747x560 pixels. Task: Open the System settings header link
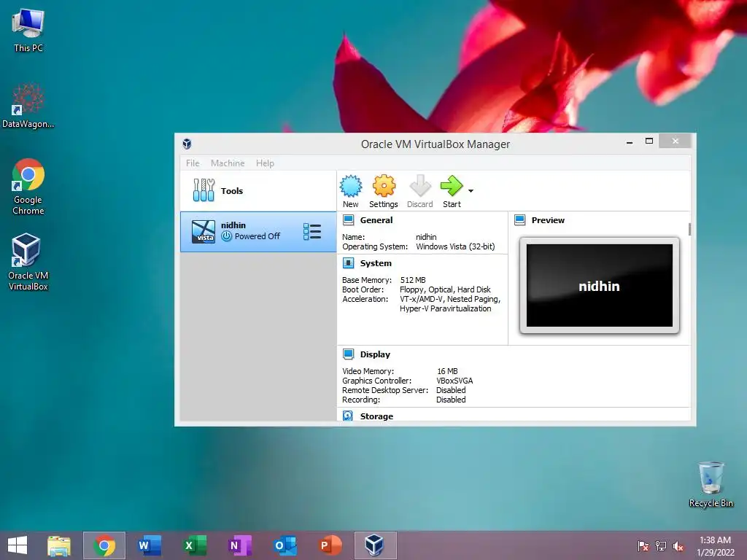click(x=376, y=262)
